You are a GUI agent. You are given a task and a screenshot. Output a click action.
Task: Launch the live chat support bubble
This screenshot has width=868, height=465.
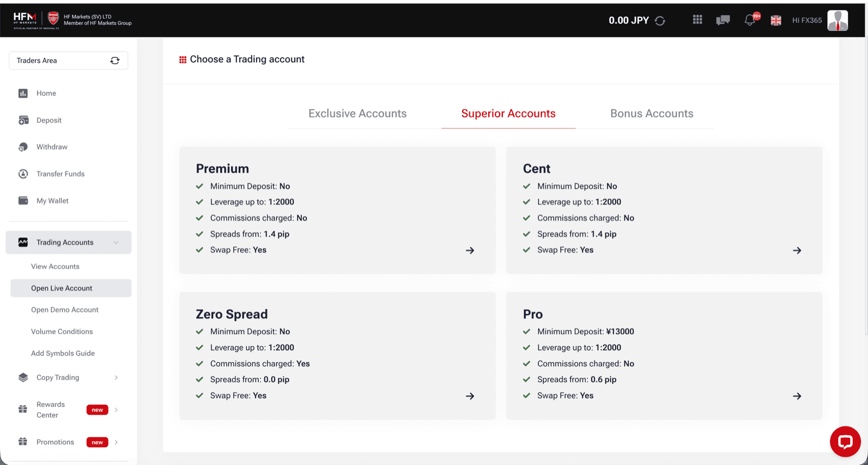(845, 442)
